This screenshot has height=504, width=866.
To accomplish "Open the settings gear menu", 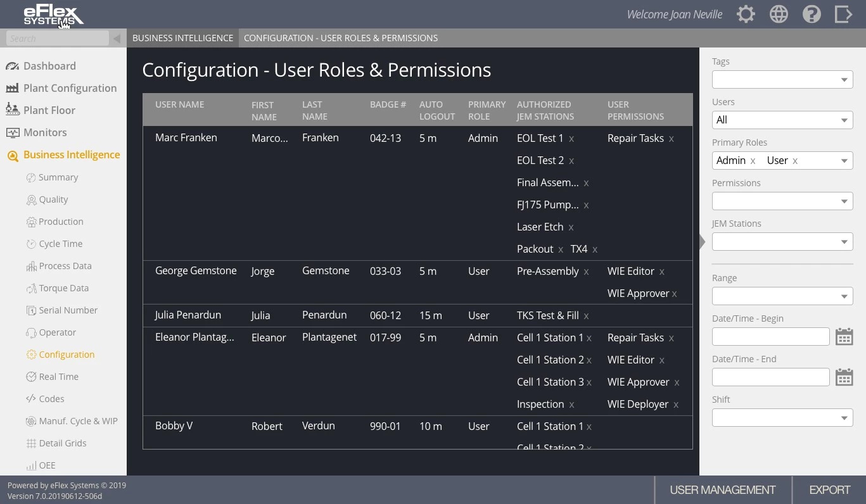I will click(x=746, y=14).
